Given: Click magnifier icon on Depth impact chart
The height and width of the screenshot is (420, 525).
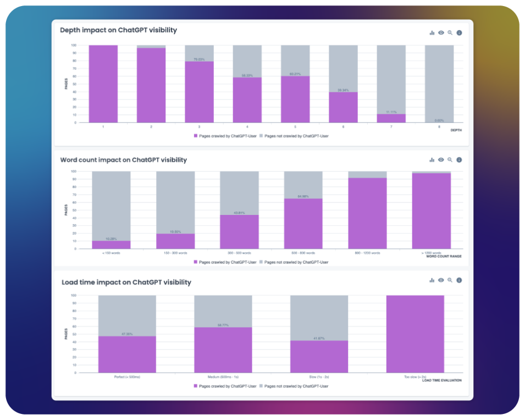Looking at the screenshot, I should 450,33.
